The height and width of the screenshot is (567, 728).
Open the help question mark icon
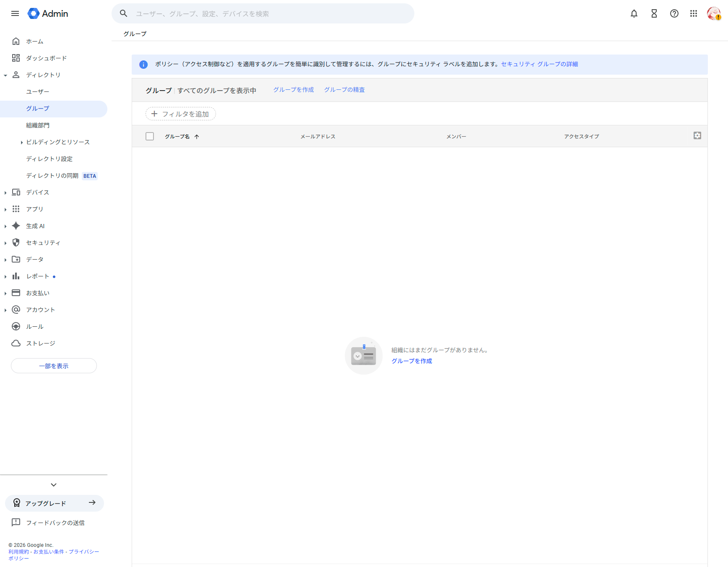[674, 13]
